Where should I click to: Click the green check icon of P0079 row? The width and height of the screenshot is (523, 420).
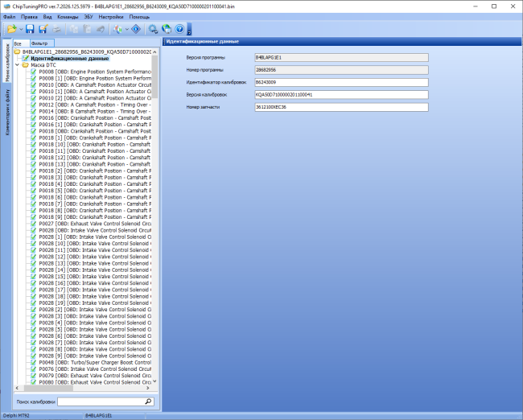point(33,376)
